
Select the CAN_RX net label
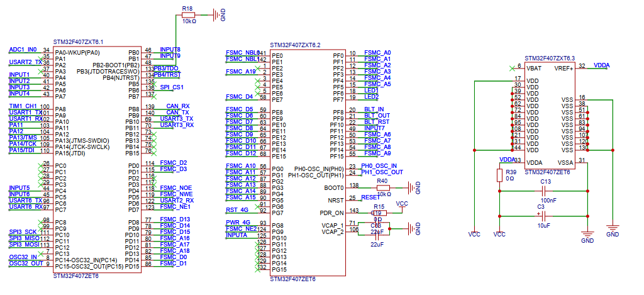pos(178,106)
